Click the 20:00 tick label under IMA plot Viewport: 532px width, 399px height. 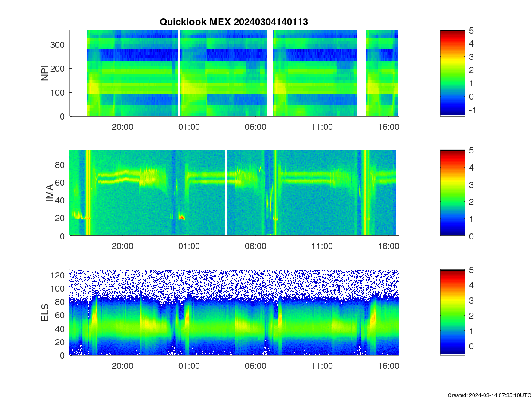tap(122, 246)
